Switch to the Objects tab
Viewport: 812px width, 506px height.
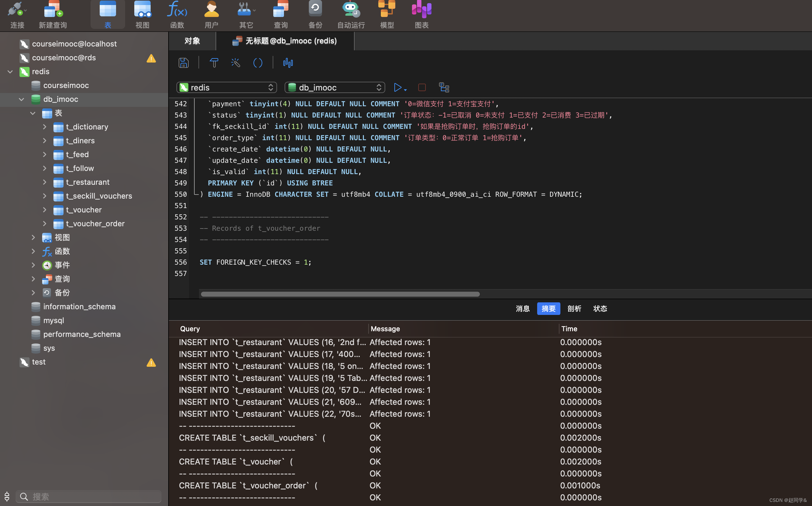pos(192,41)
